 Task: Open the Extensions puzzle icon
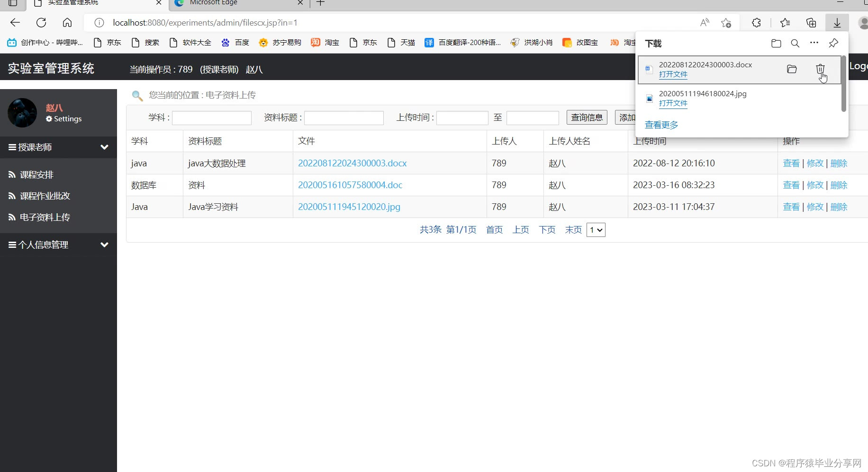click(x=756, y=22)
